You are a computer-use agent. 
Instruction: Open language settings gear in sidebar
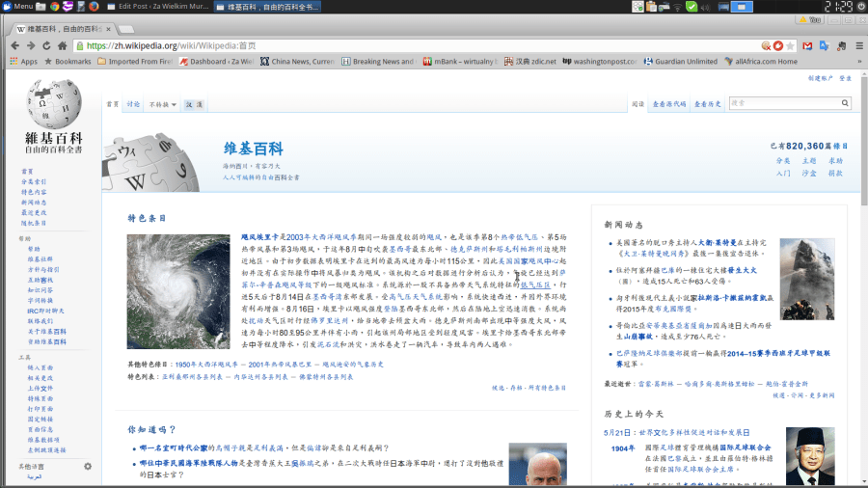[x=88, y=467]
